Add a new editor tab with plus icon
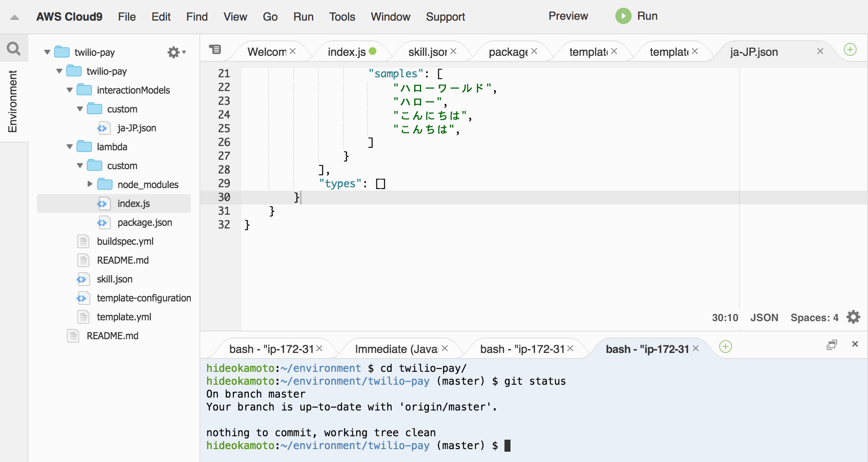 (850, 49)
